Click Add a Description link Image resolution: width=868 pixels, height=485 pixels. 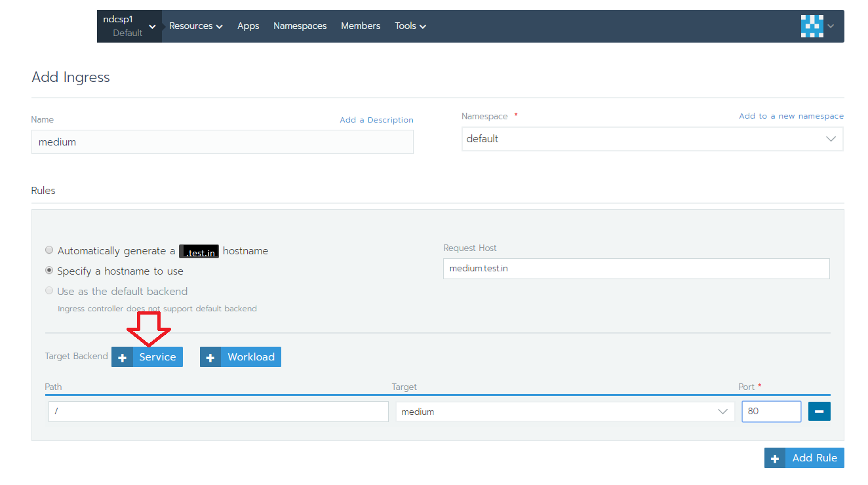[x=376, y=120]
